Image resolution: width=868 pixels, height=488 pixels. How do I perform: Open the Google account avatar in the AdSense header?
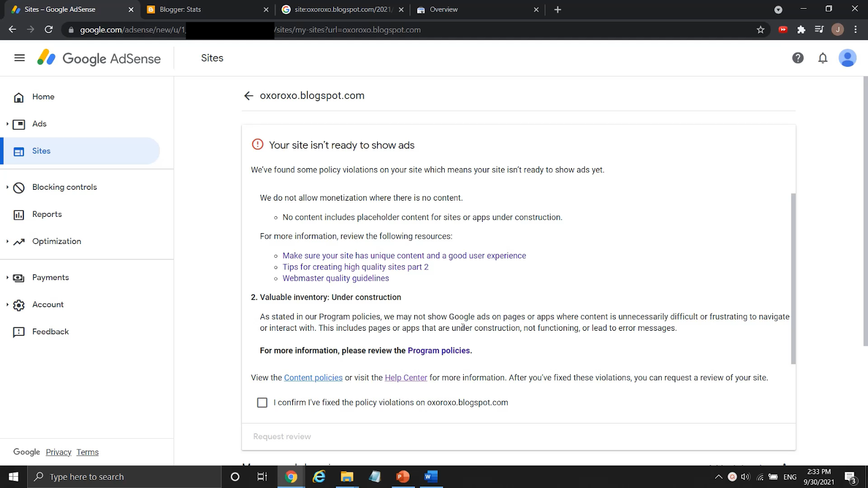pyautogui.click(x=847, y=58)
